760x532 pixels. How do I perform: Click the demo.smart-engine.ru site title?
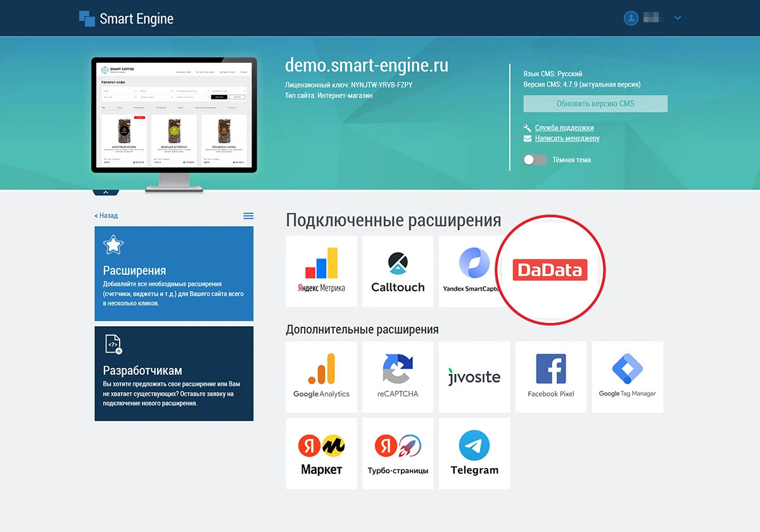(x=367, y=65)
